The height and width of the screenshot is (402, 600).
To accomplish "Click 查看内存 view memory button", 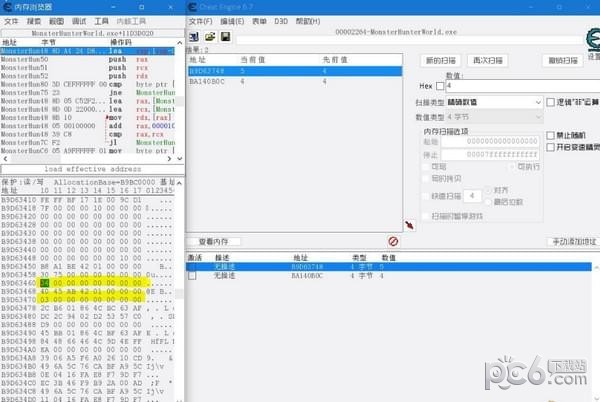I will coord(214,241).
